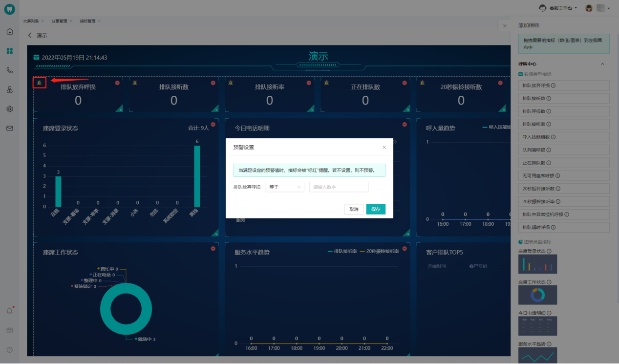Click the alarm icon on 20秒振铃接听数 card

[422, 83]
